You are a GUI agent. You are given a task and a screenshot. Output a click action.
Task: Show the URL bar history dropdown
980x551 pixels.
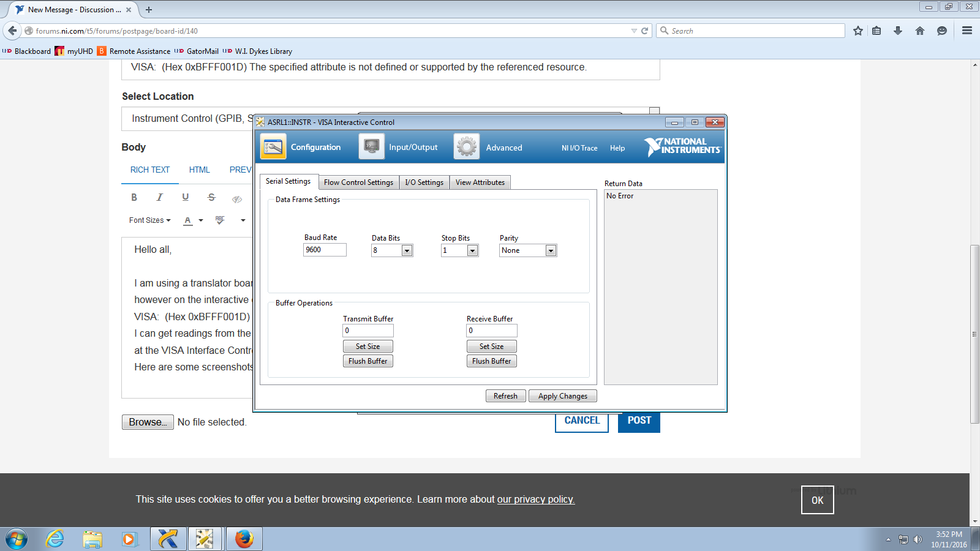[634, 31]
